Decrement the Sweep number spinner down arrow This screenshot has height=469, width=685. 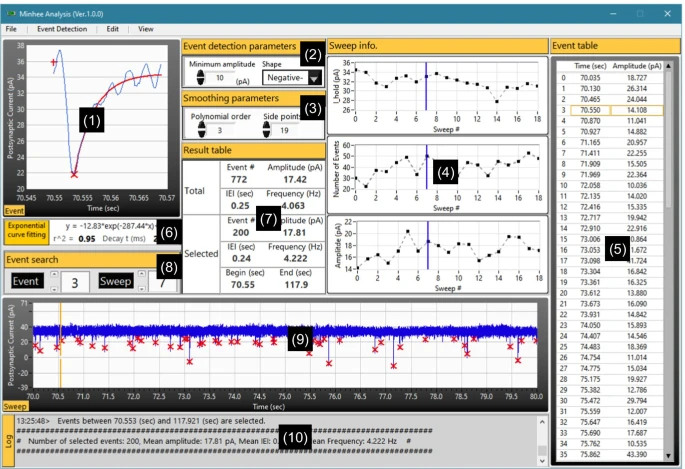[x=142, y=289]
